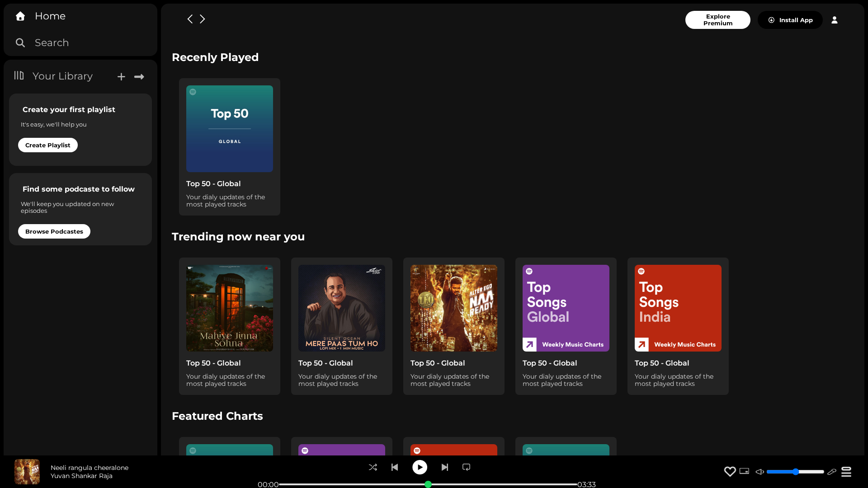Image resolution: width=868 pixels, height=488 pixels.
Task: Click the title under the Mere Paas Tum Ho cover
Action: pyautogui.click(x=325, y=363)
